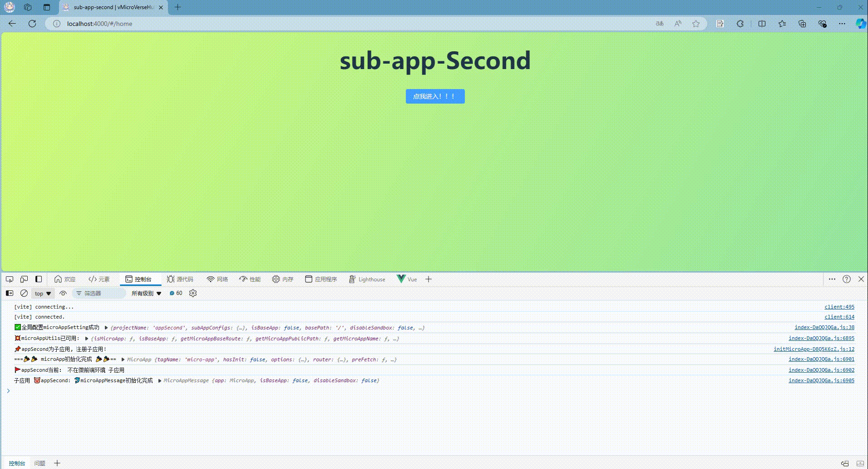Viewport: 868px width, 469px height.
Task: Open the issues counter showing 60
Action: (175, 293)
